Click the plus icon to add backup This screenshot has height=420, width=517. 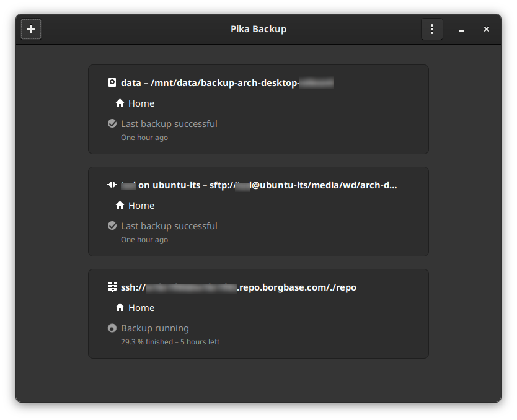31,29
